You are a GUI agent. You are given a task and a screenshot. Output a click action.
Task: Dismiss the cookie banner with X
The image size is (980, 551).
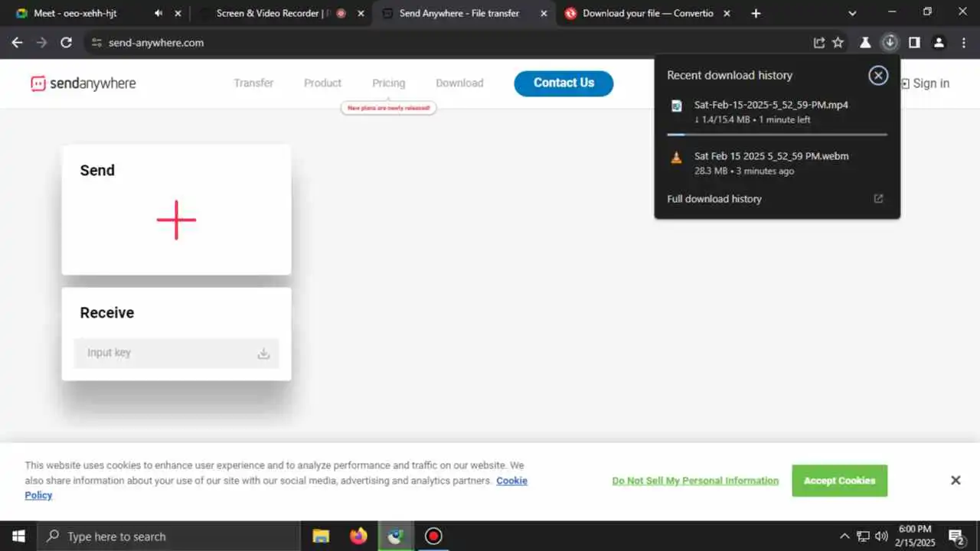pos(955,481)
